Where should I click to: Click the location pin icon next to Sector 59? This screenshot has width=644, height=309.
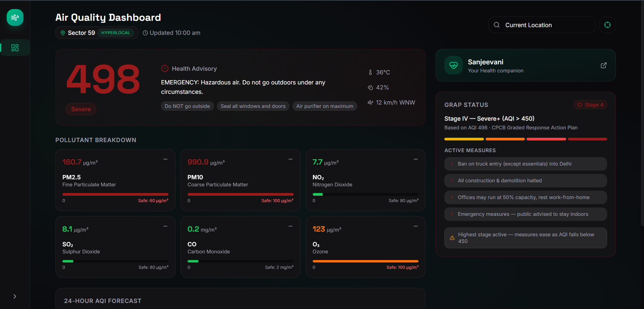tap(63, 33)
